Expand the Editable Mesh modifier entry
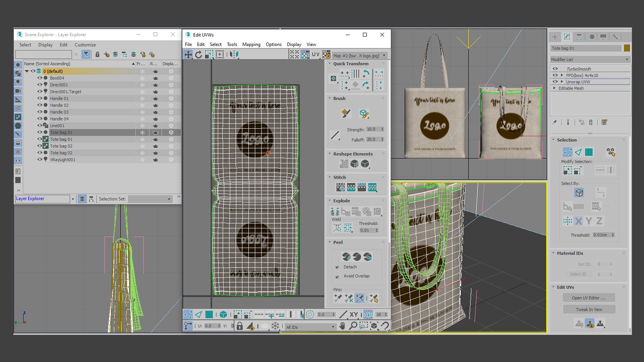 coord(554,88)
